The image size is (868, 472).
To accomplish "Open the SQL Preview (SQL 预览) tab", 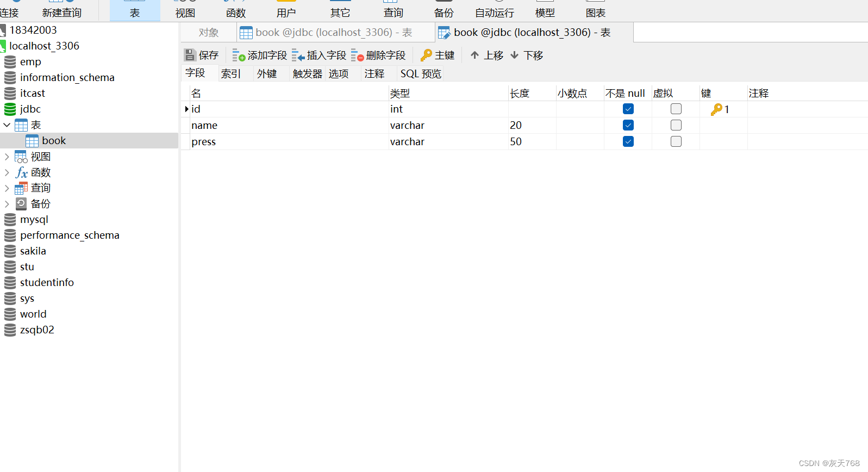I will (421, 73).
